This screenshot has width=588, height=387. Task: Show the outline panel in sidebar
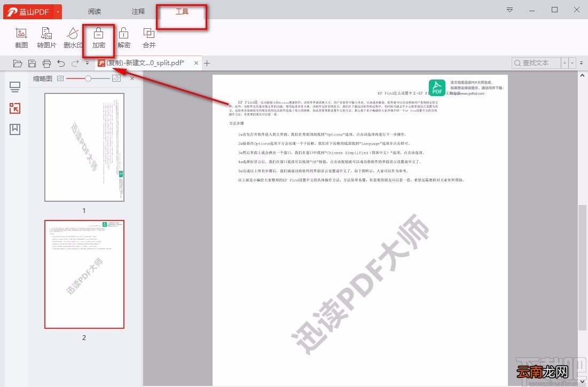pos(14,88)
